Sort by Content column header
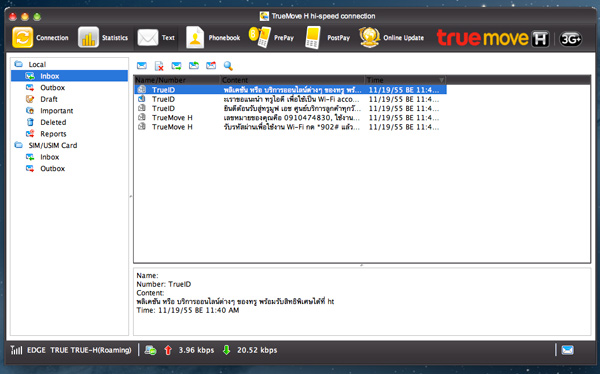The height and width of the screenshot is (374, 600). (292, 80)
